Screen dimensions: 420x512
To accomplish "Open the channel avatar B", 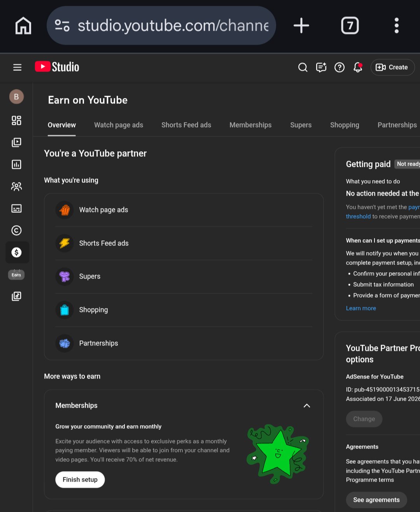I will click(16, 96).
